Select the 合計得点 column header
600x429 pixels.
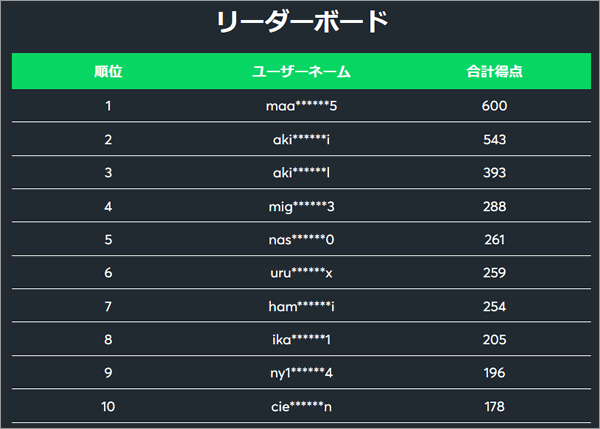tap(494, 72)
